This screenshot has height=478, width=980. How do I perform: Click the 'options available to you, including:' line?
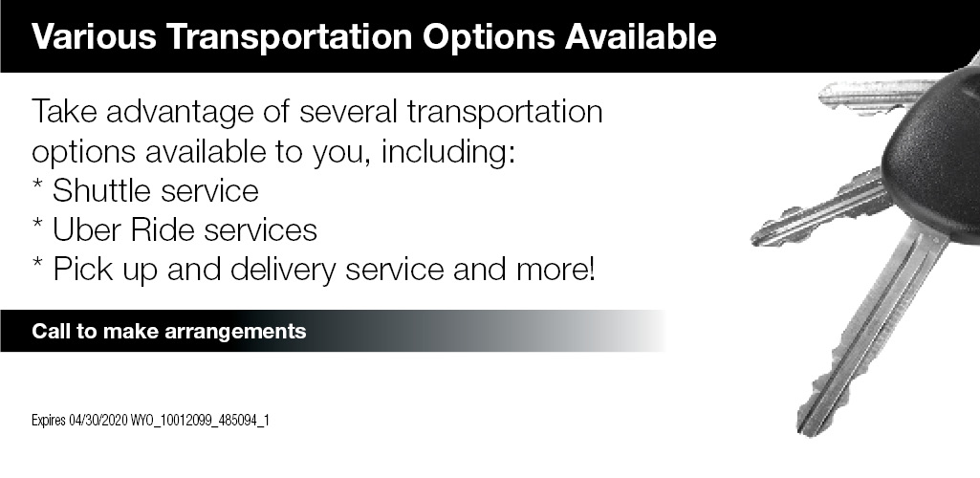tap(273, 152)
